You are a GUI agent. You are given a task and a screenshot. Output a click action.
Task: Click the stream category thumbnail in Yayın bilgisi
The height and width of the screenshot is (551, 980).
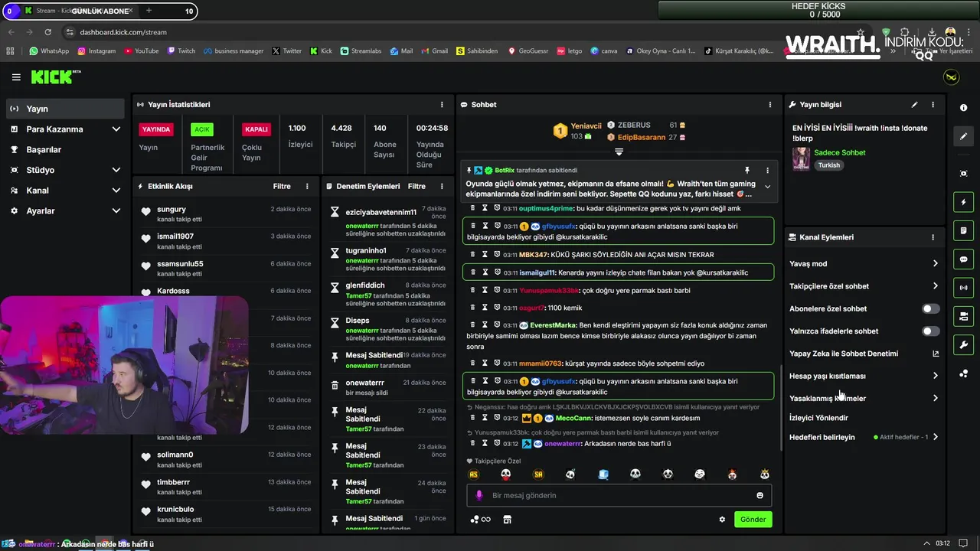tap(801, 159)
